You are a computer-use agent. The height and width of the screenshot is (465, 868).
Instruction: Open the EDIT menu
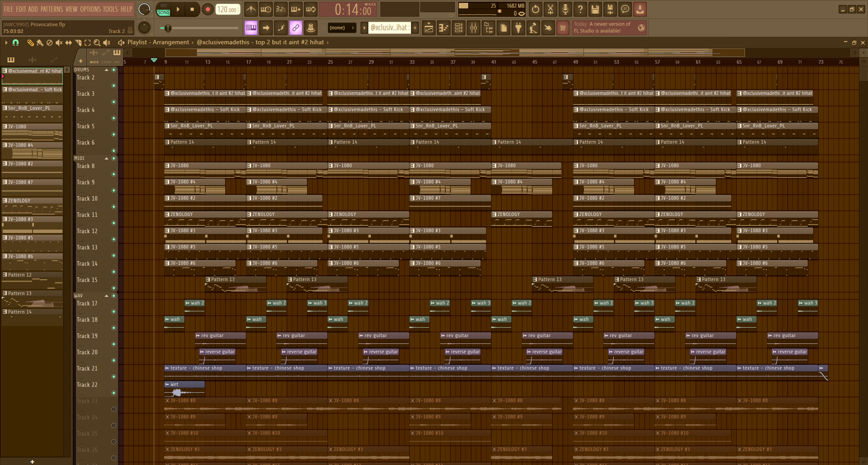21,9
